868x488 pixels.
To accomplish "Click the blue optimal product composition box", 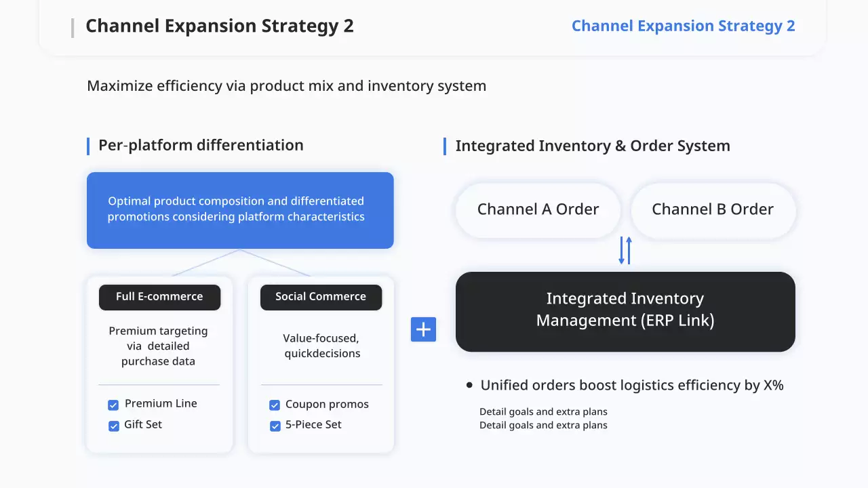I will (240, 210).
